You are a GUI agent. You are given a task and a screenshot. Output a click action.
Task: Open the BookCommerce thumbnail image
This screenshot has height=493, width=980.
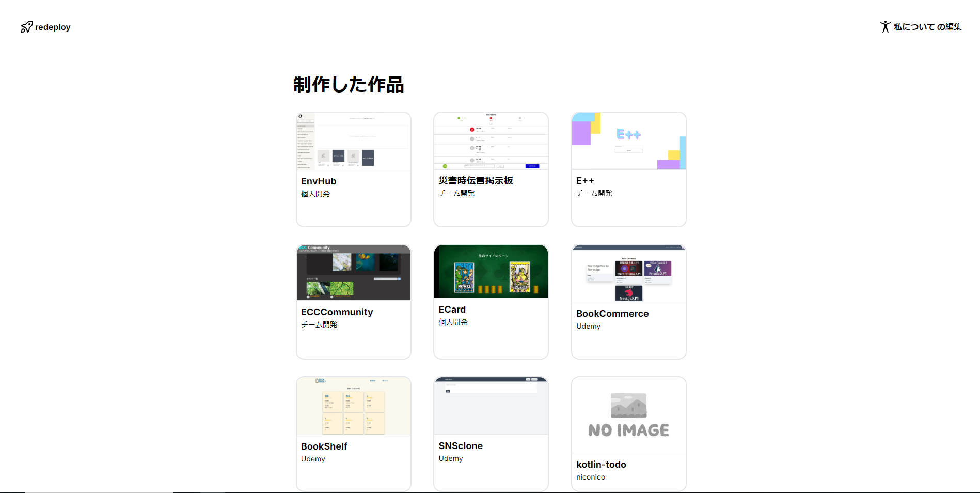tap(629, 273)
